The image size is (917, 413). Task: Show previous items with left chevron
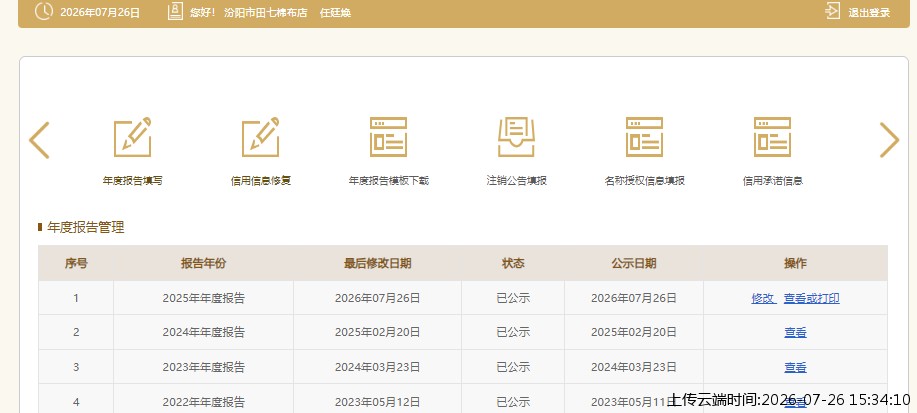click(39, 140)
